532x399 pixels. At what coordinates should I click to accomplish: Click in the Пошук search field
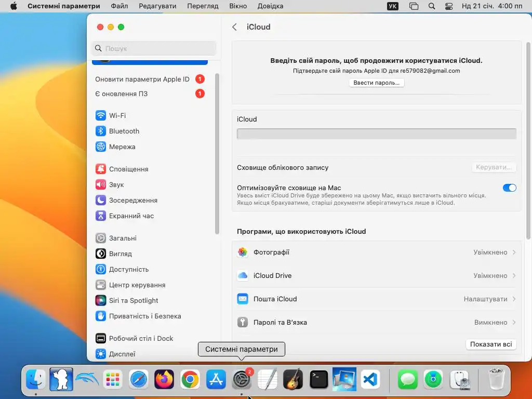pyautogui.click(x=154, y=48)
